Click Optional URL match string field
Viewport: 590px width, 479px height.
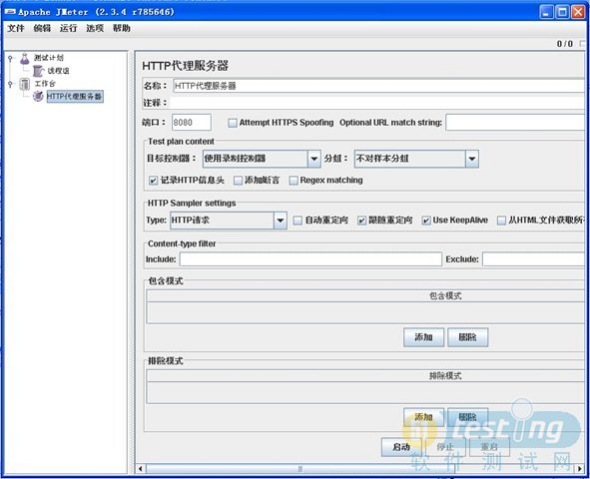[515, 123]
